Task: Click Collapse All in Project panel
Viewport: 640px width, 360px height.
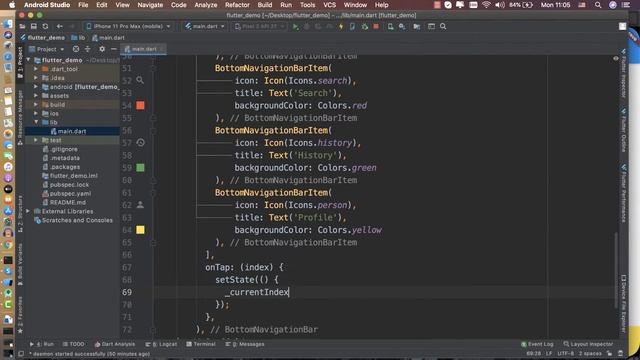Action: tap(87, 49)
